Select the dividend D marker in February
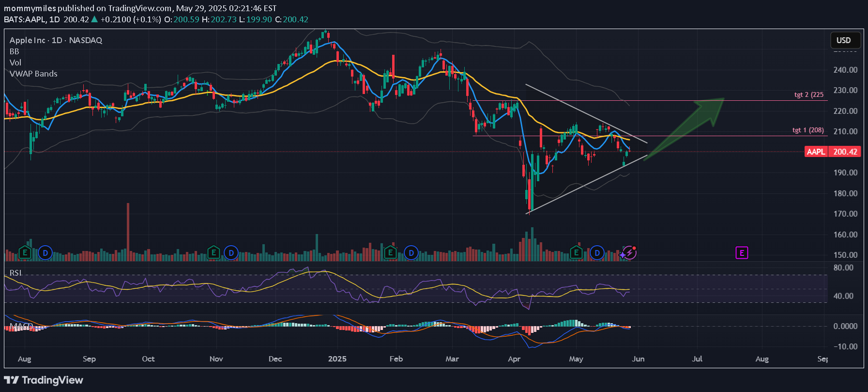This screenshot has height=392, width=868. point(411,252)
